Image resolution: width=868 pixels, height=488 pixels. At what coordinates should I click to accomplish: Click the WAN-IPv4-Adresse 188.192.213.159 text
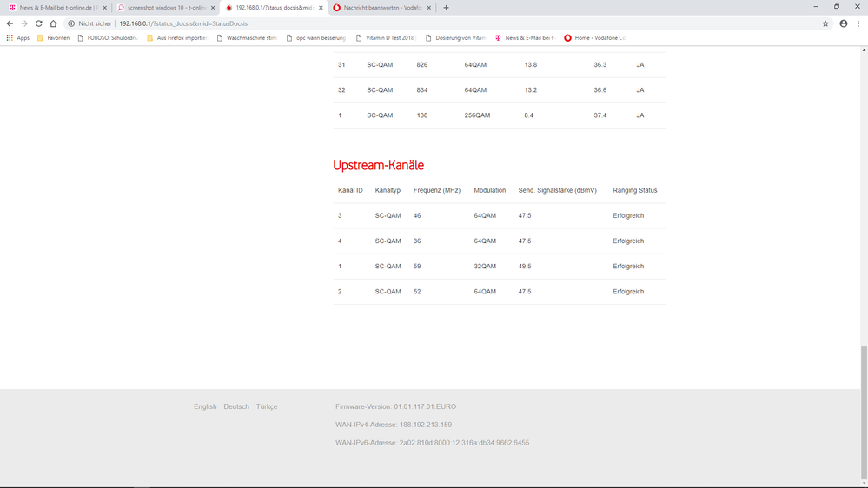click(x=394, y=425)
